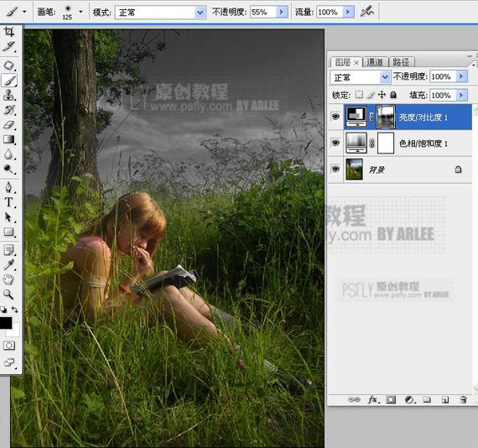Select 色相/饱和度 1 adjustment thumbnail
The width and height of the screenshot is (478, 448).
click(356, 143)
